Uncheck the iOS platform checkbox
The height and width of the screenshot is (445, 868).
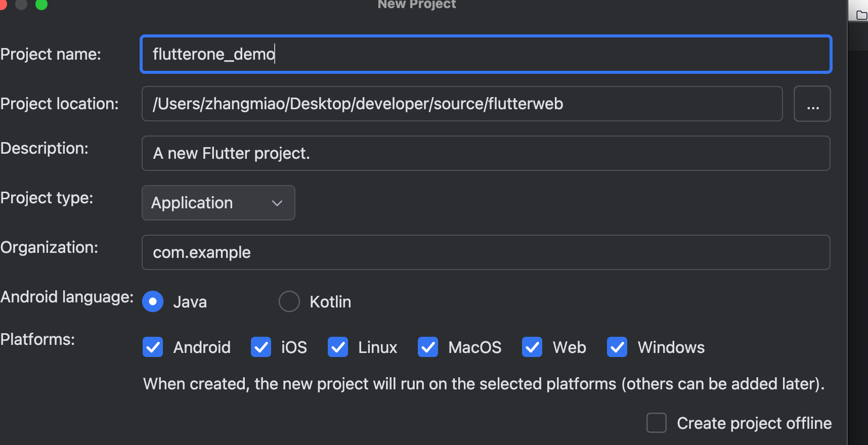tap(261, 347)
